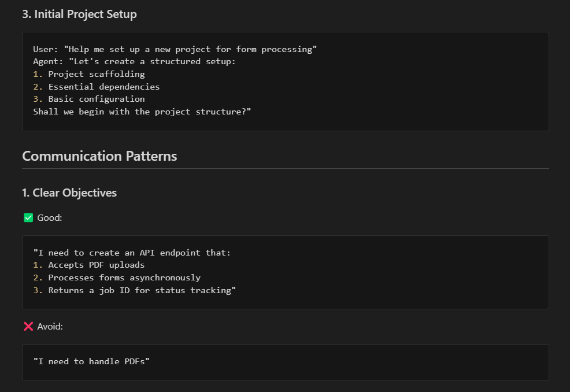Click the yellow number 1 before "Accepts PDF uploads"

(36, 265)
